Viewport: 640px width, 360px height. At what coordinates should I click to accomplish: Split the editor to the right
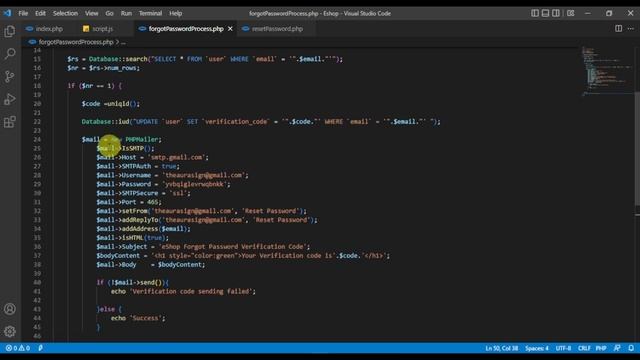[x=619, y=29]
